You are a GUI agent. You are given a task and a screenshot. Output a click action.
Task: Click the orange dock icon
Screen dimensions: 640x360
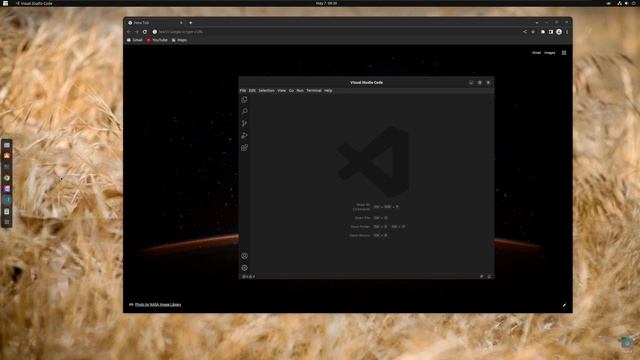coord(7,156)
